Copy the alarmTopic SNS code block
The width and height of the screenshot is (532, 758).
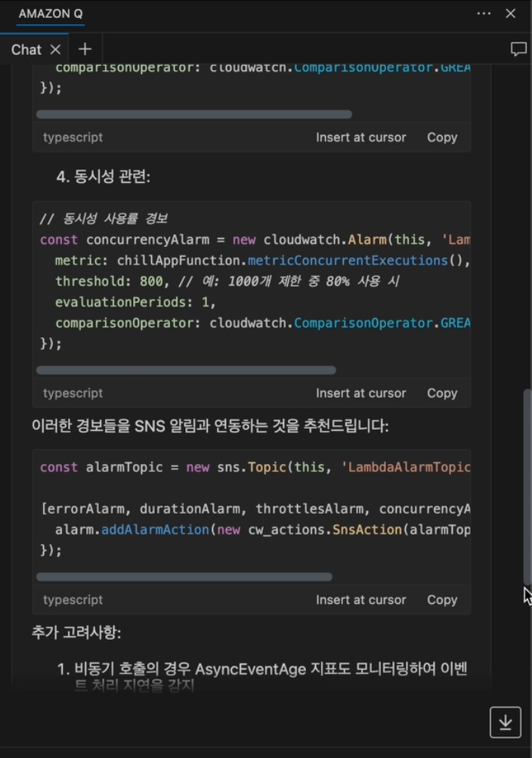(x=442, y=599)
